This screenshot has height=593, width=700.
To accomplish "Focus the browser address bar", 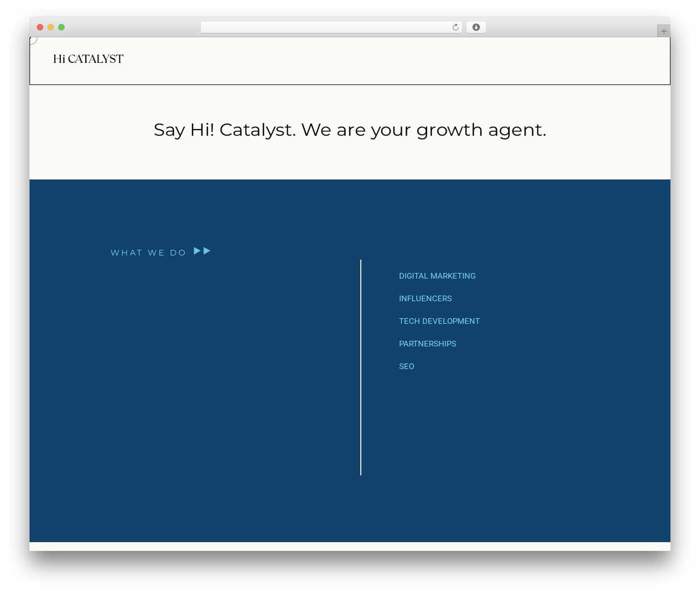I will tap(331, 27).
